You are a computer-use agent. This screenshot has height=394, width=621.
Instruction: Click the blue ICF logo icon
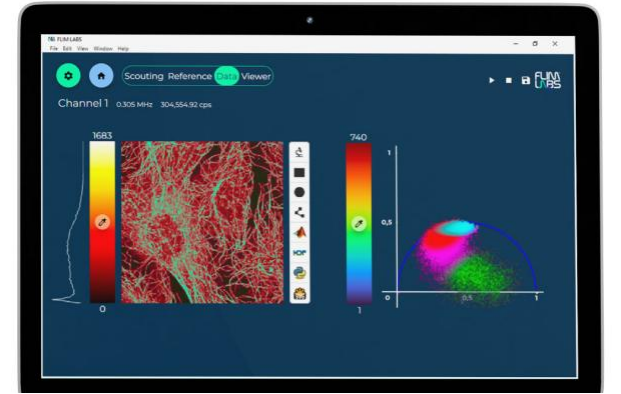click(x=300, y=253)
